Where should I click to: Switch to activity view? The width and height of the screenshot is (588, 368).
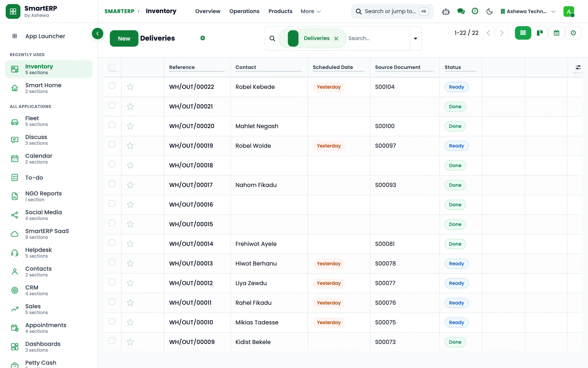[x=573, y=33]
